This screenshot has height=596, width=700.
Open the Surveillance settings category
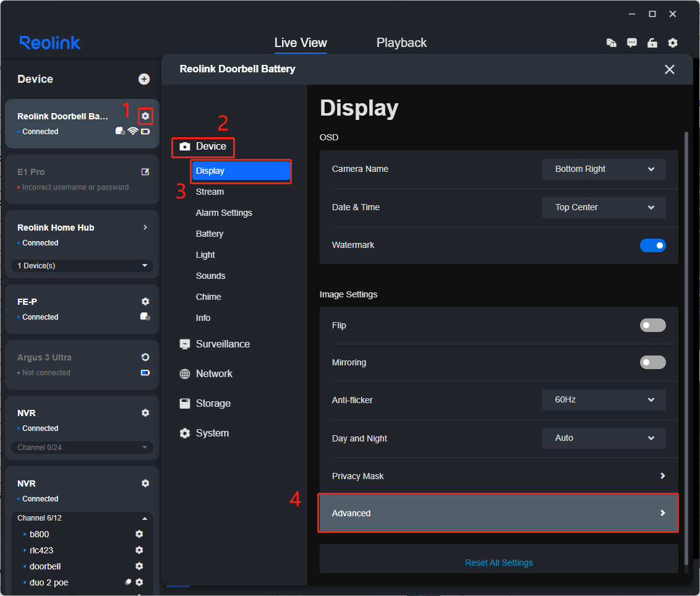[215, 344]
